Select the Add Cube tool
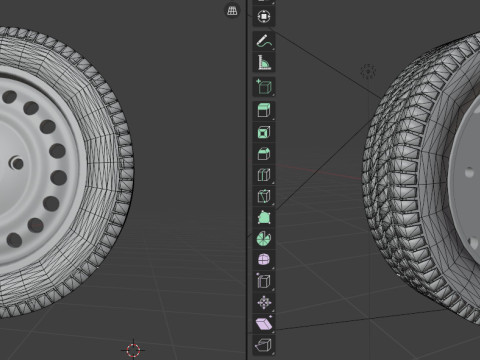Image resolution: width=480 pixels, height=360 pixels. (264, 87)
